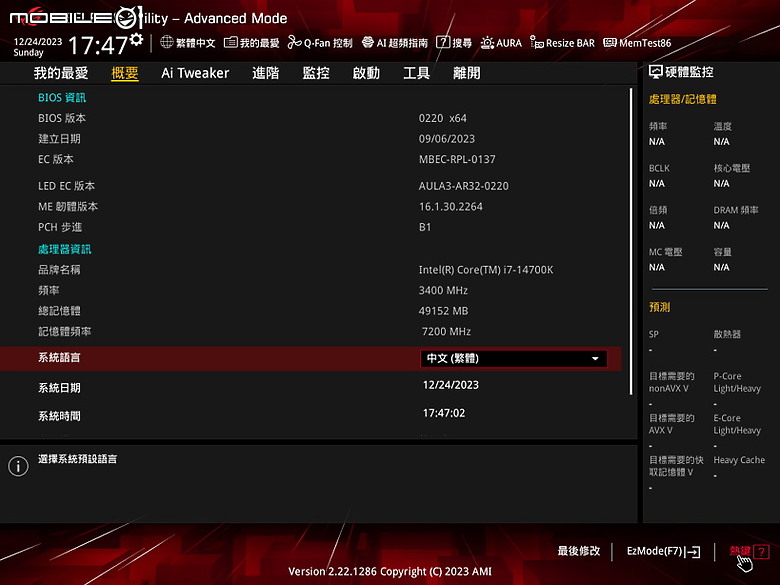Viewport: 780px width, 585px height.
Task: Click the PCH 步進 value B1
Action: click(425, 227)
